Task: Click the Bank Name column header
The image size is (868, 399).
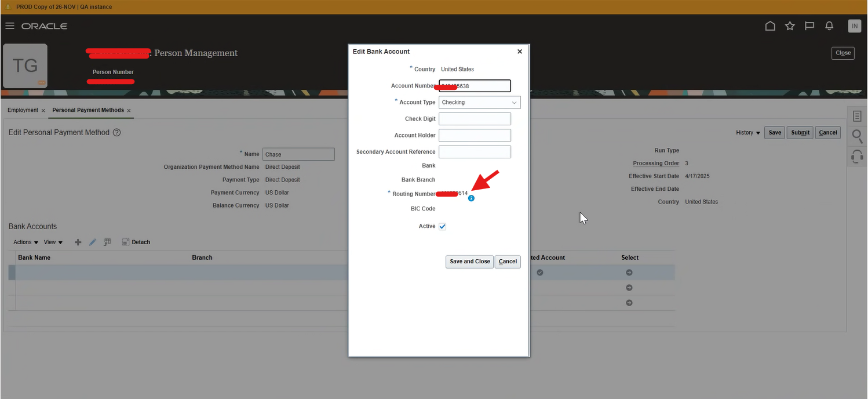Action: (34, 257)
